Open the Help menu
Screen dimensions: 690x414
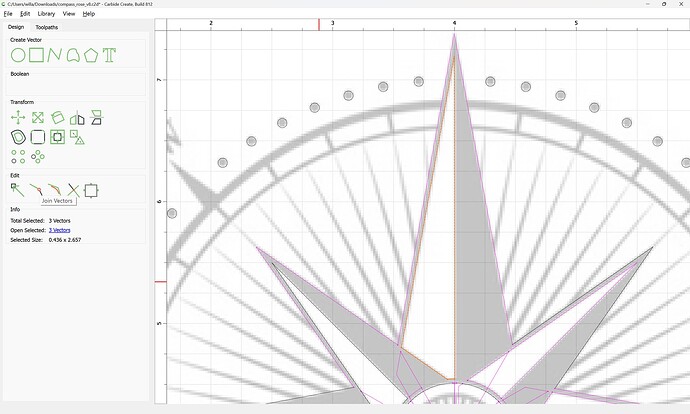tap(89, 14)
